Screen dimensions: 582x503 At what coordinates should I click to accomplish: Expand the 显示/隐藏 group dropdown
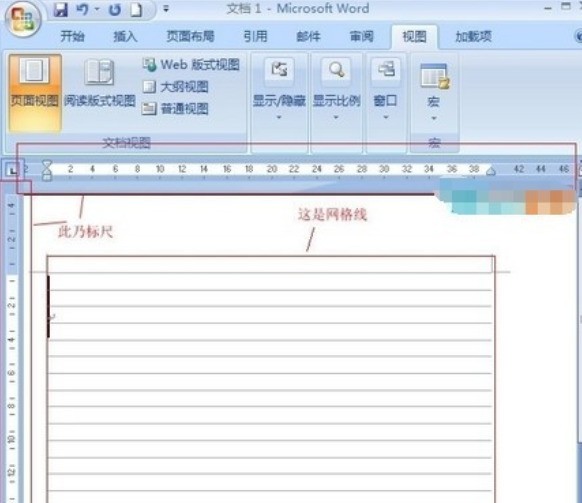[279, 89]
